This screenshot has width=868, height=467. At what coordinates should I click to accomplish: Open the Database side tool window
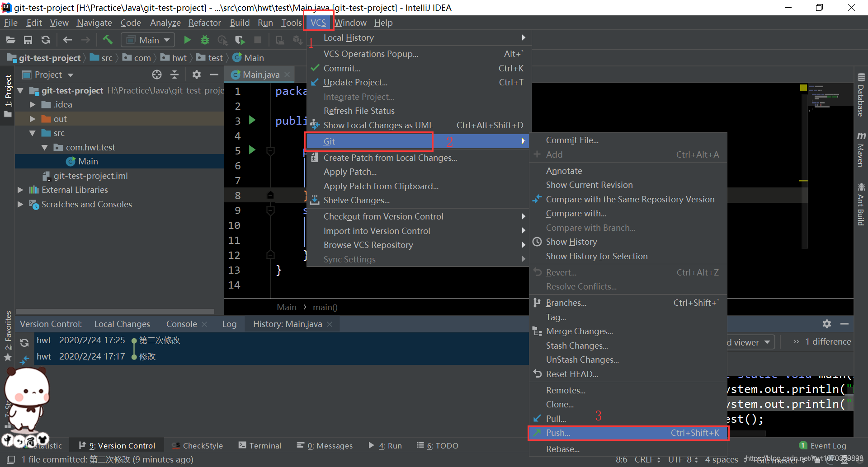click(861, 94)
